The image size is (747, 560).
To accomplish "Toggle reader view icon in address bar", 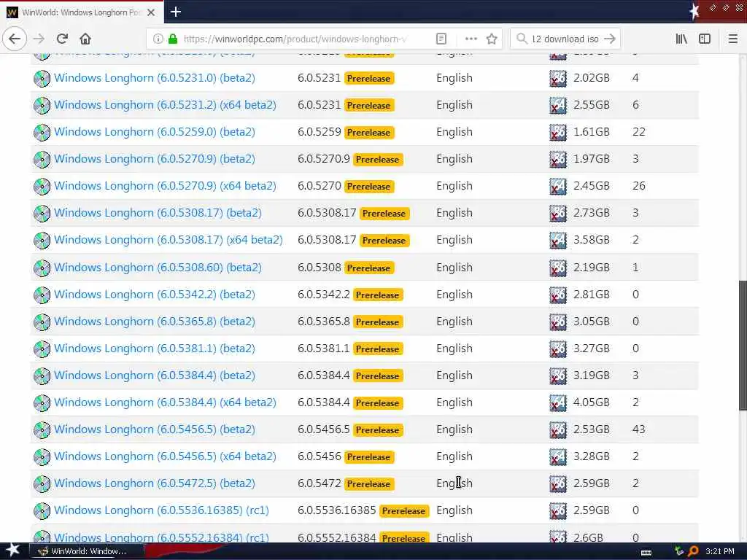I will (441, 39).
